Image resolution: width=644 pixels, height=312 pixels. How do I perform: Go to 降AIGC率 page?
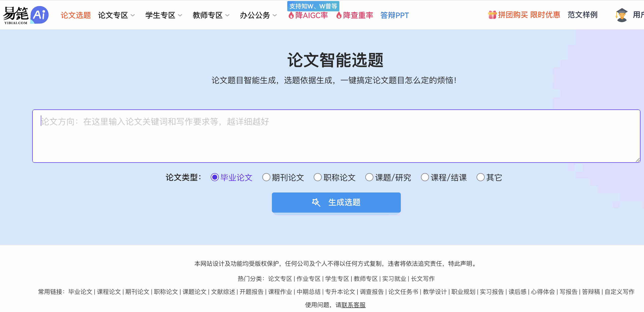pyautogui.click(x=311, y=15)
